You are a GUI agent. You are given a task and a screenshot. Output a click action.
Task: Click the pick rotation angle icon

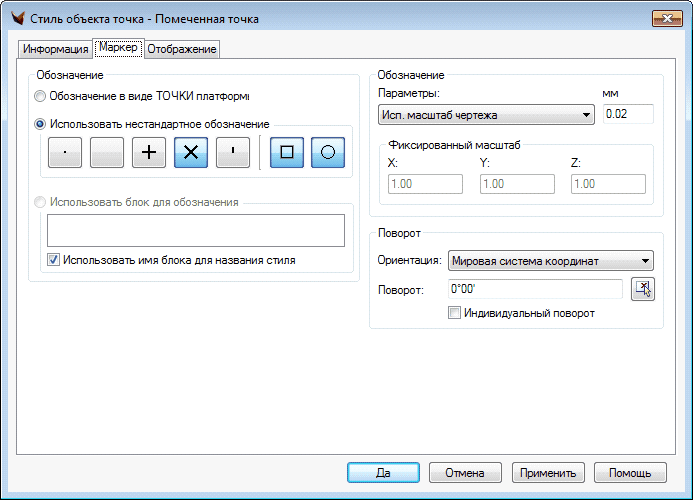click(643, 289)
